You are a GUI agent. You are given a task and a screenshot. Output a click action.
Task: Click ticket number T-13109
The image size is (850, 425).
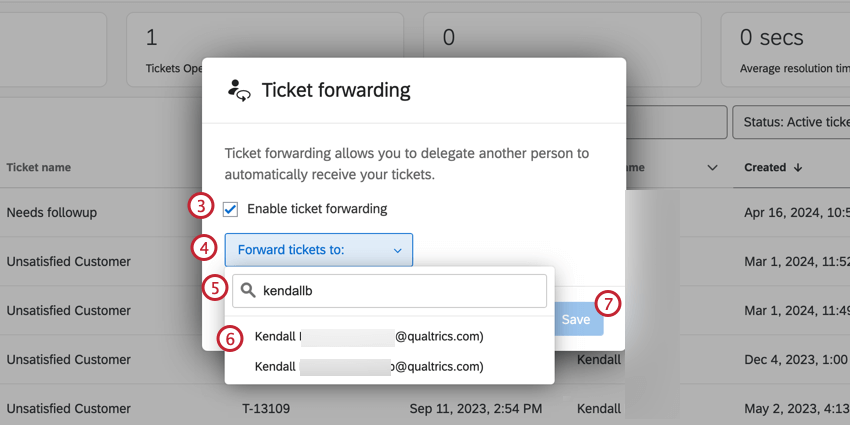pyautogui.click(x=265, y=409)
